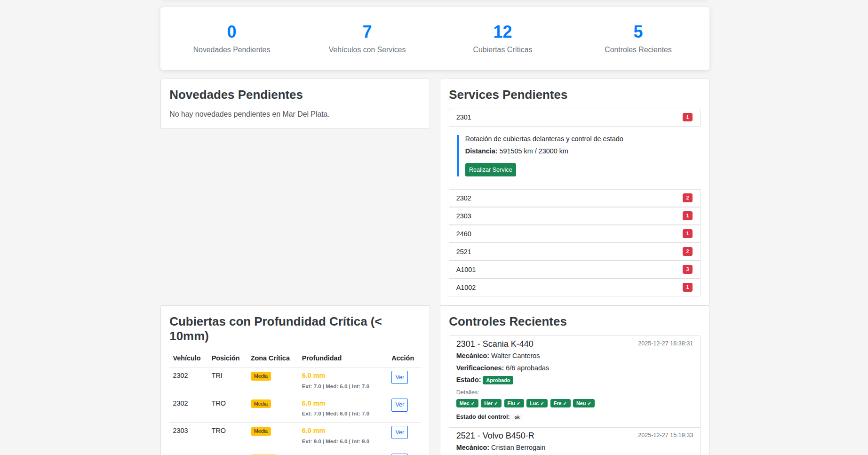Click the red badge showing 3 beside A1001
This screenshot has width=868, height=455.
(687, 269)
